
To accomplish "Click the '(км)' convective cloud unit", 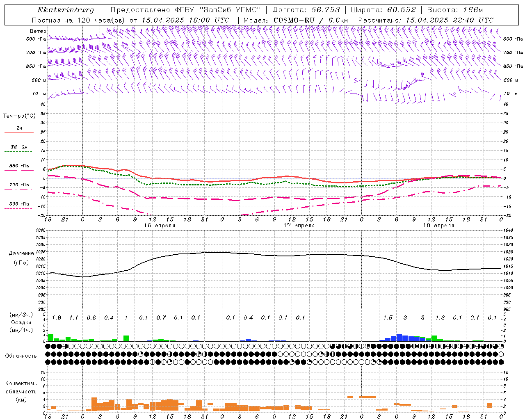I will click(21, 399).
